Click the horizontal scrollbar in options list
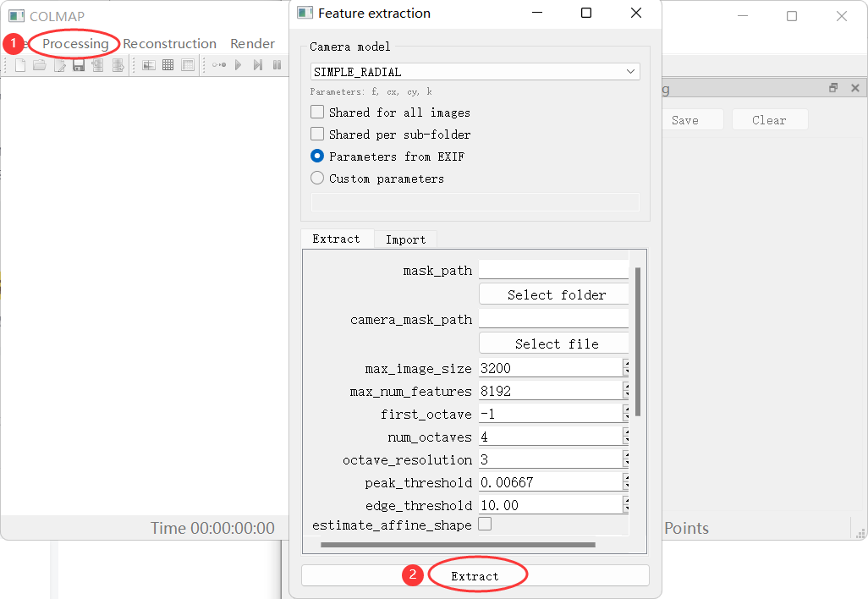 point(458,544)
